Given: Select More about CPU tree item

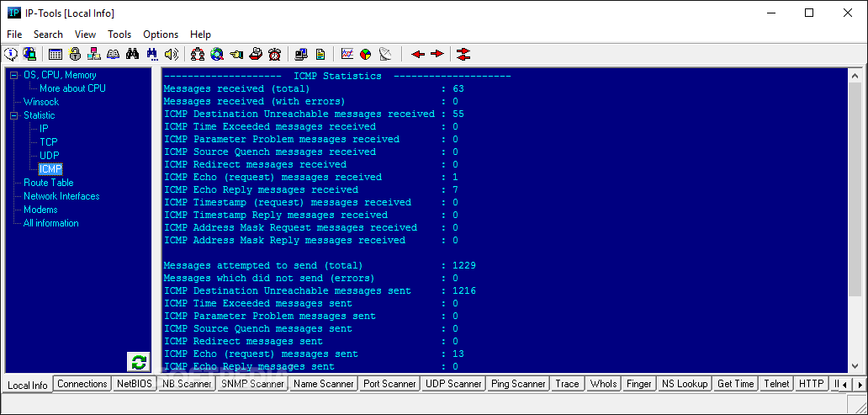Looking at the screenshot, I should 72,88.
